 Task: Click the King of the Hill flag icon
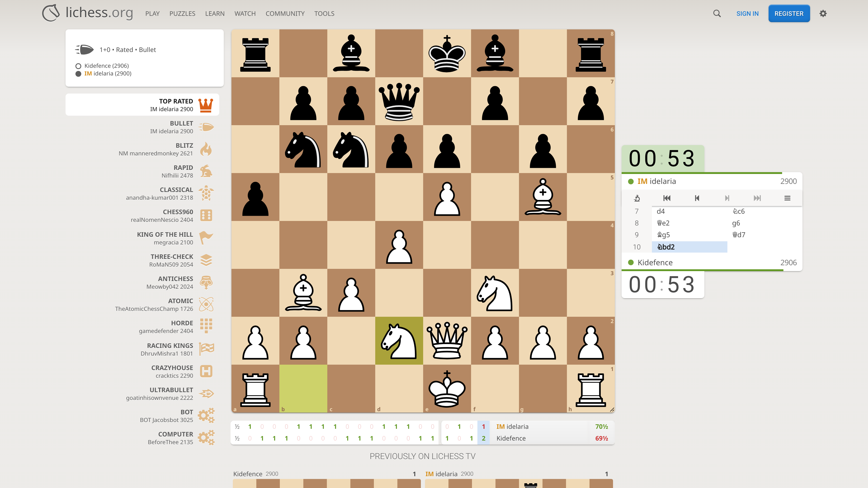206,238
